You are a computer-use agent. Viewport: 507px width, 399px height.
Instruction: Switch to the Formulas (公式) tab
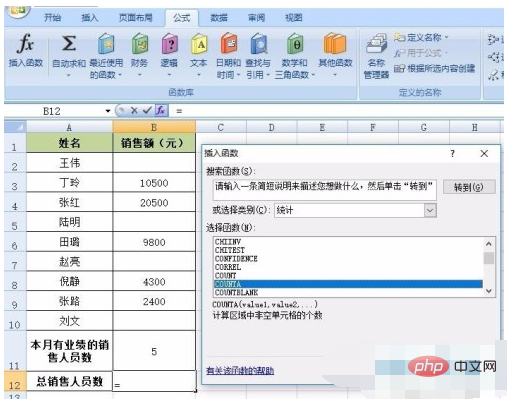(182, 18)
